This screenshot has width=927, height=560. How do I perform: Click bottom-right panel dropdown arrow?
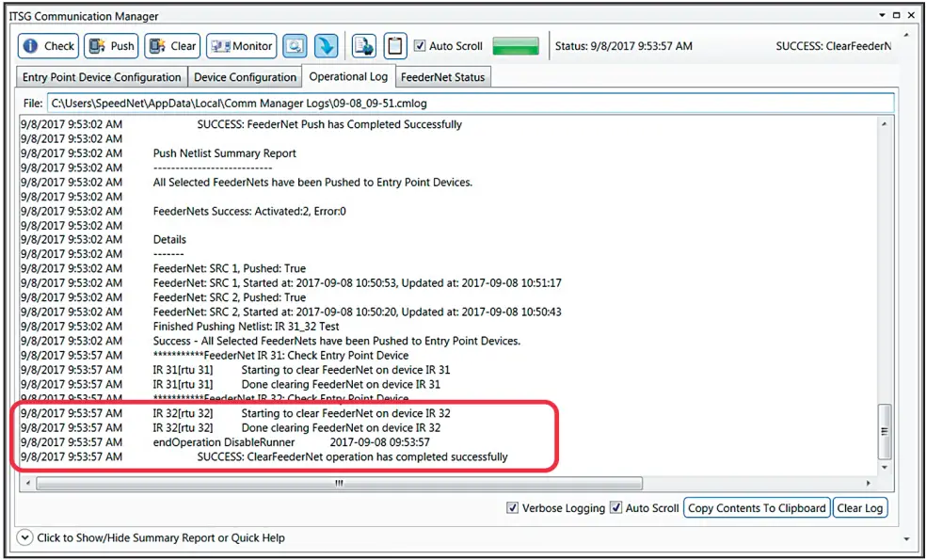[x=907, y=538]
